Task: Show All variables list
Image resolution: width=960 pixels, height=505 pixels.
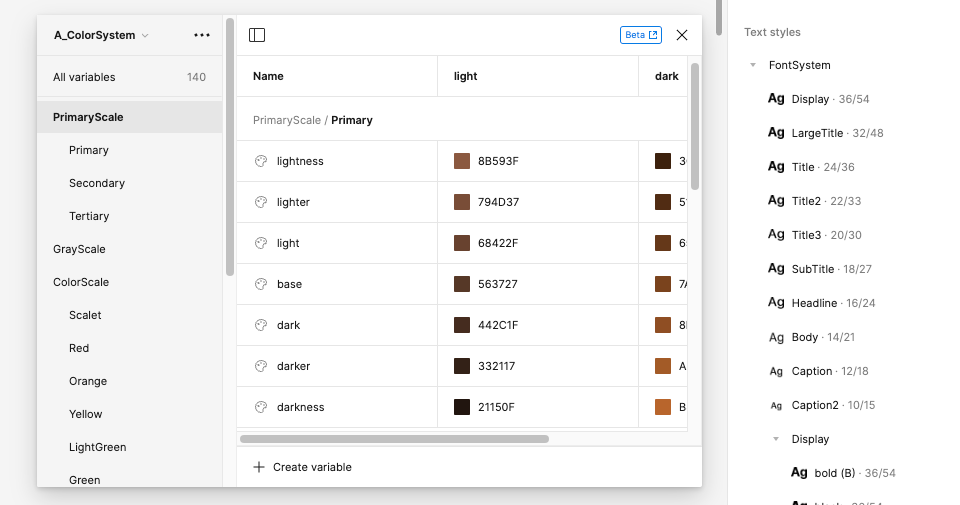Action: coord(84,77)
